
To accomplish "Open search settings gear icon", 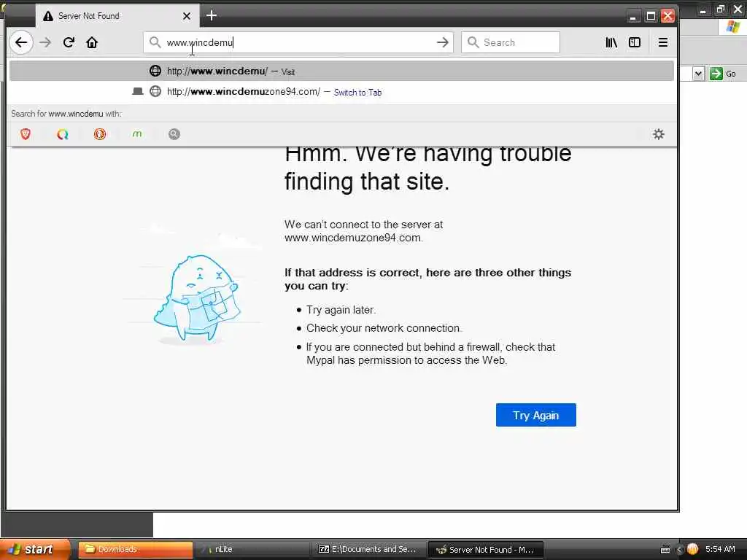I will coord(659,134).
